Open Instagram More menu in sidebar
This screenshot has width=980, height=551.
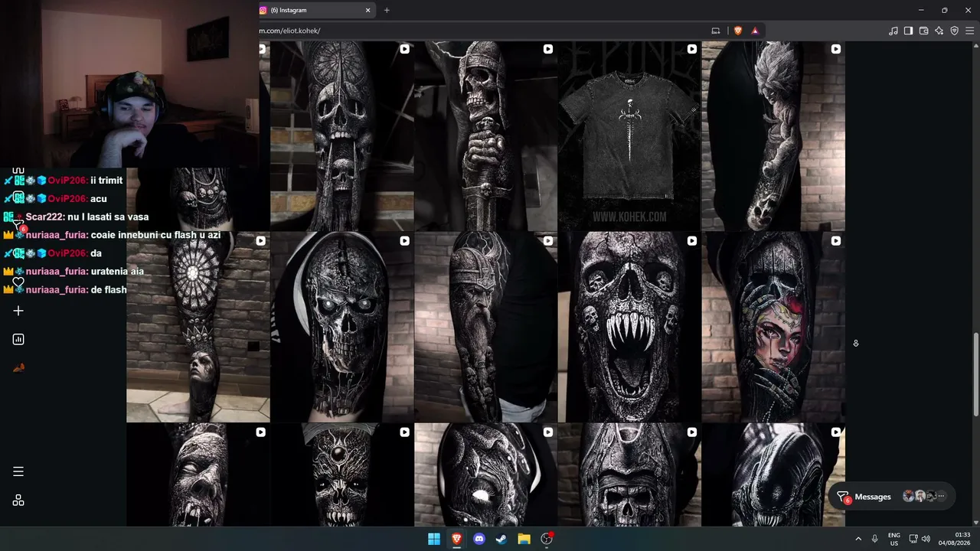[18, 471]
